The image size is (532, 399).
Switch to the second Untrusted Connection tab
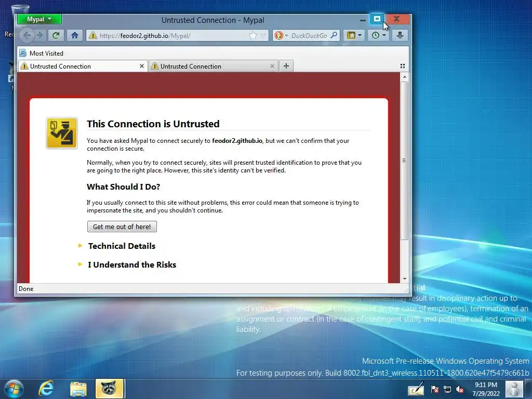[x=213, y=66]
